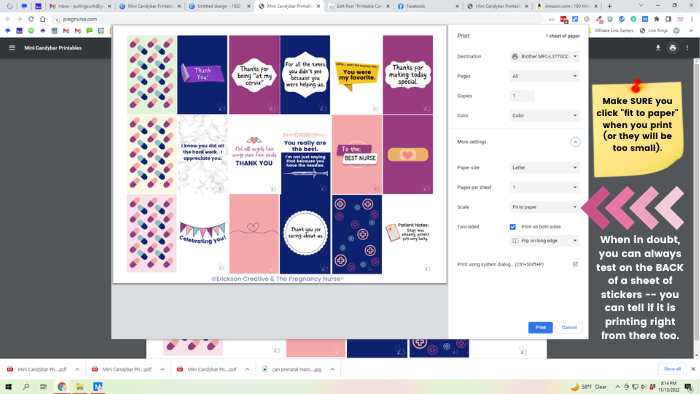Open the PDF viewer hamburger menu

[x=12, y=48]
